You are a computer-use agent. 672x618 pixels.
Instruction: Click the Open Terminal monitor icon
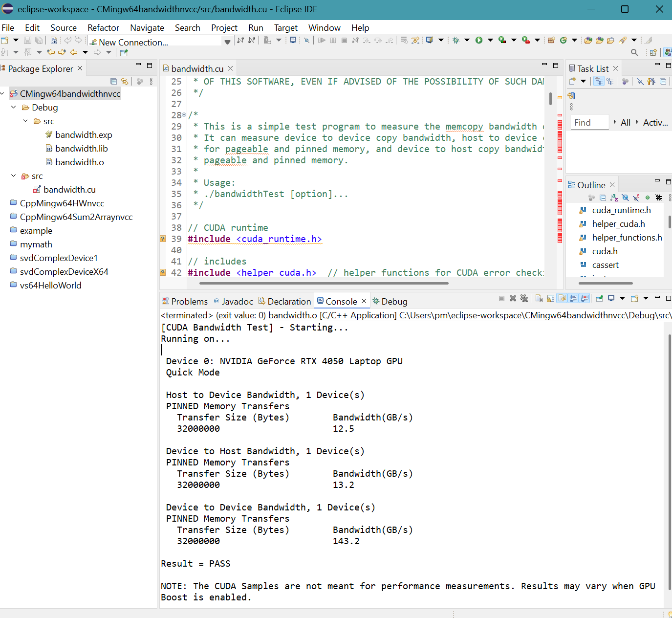click(x=292, y=40)
